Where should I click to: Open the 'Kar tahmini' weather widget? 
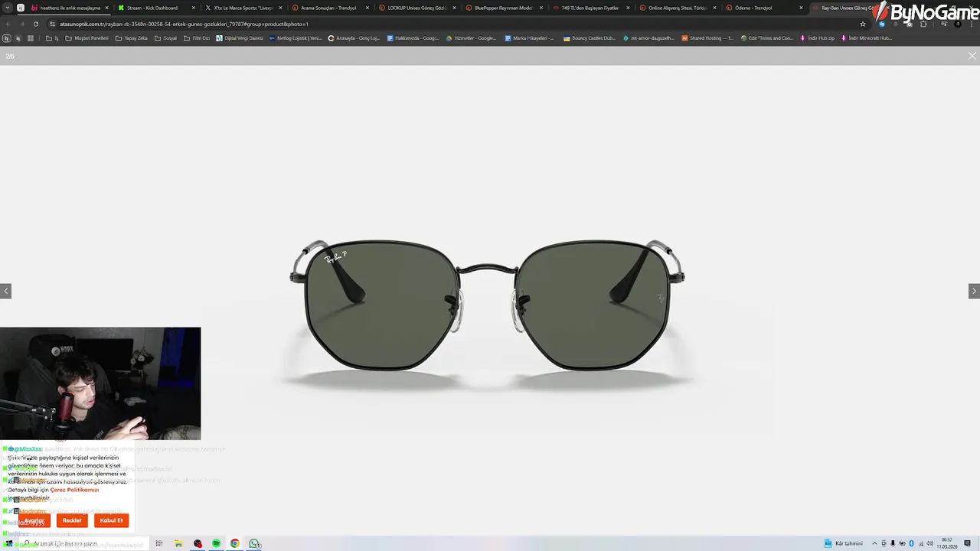tap(843, 543)
